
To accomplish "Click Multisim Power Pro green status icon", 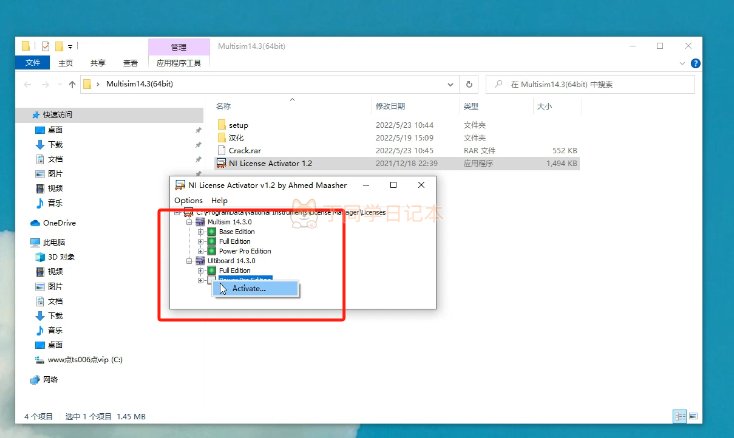I will (212, 251).
